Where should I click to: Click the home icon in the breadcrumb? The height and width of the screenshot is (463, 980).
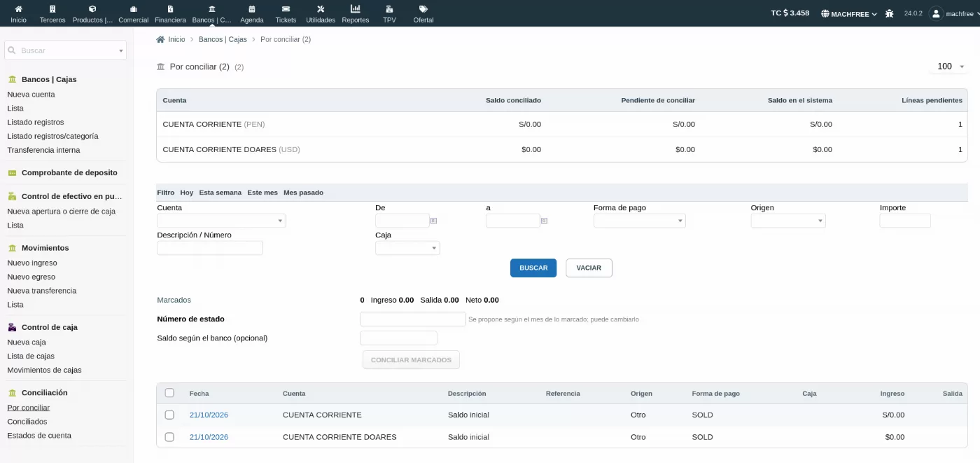[x=160, y=39]
